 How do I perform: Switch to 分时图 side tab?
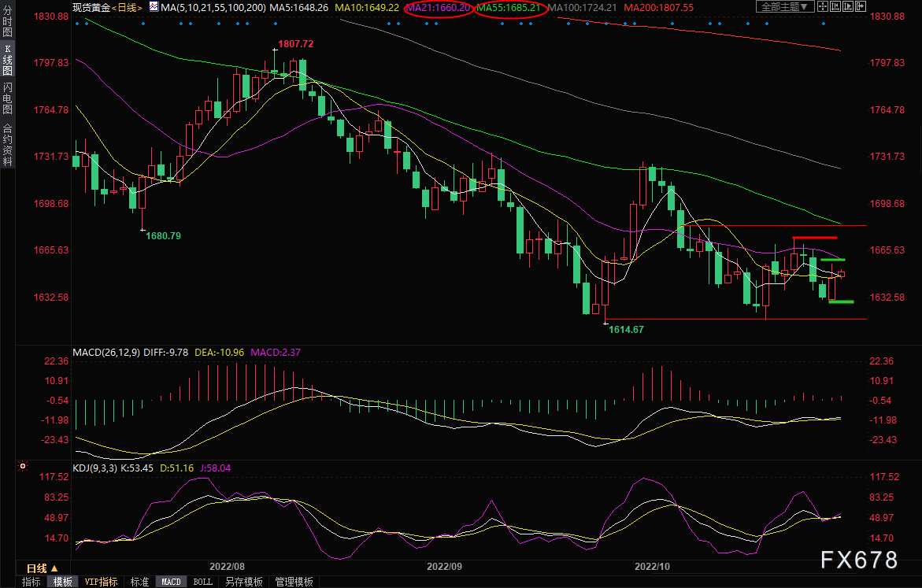click(7, 26)
